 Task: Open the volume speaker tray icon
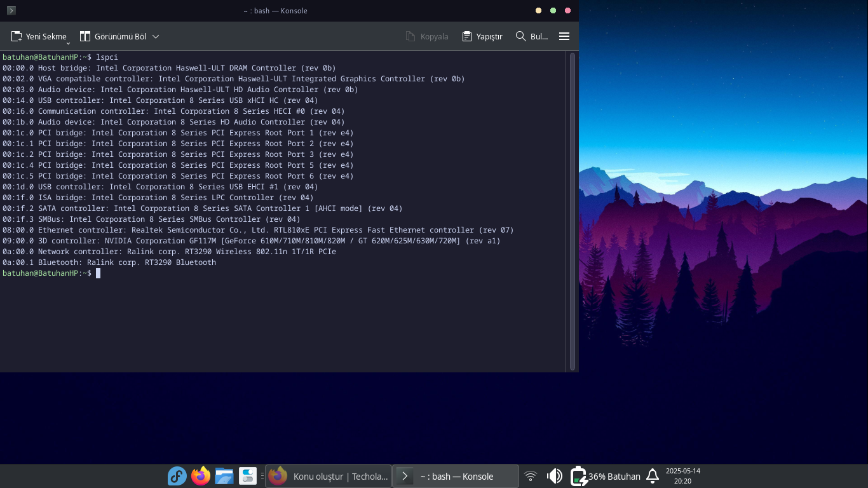(555, 476)
